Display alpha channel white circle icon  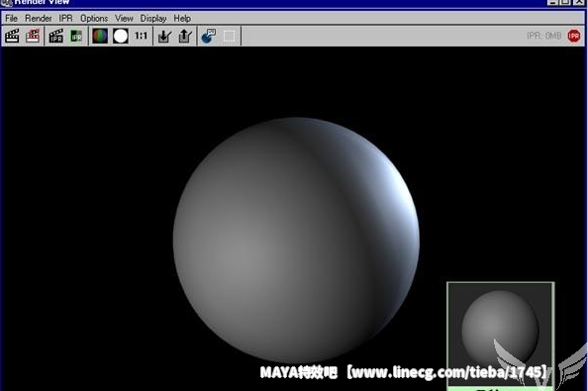click(121, 36)
